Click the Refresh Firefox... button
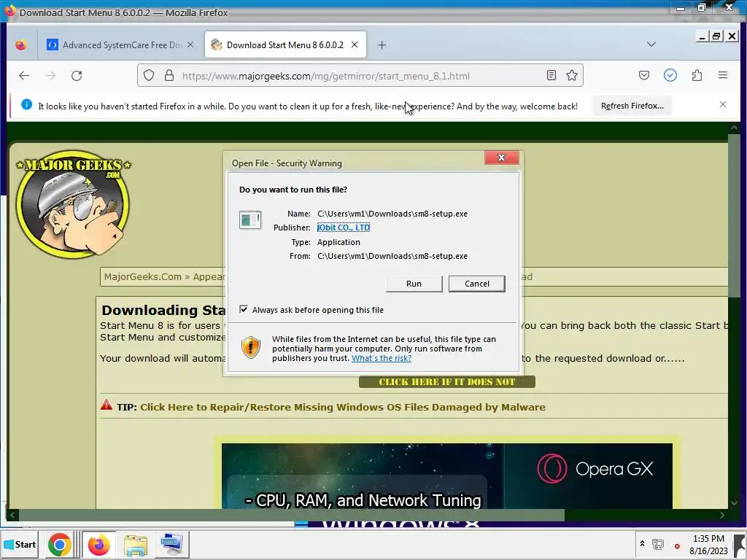The height and width of the screenshot is (560, 747). pyautogui.click(x=632, y=106)
